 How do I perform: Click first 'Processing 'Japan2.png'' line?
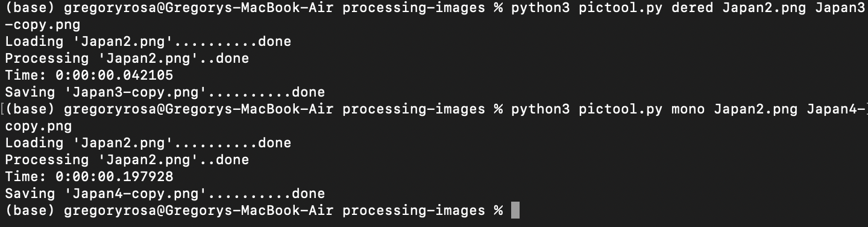point(127,59)
